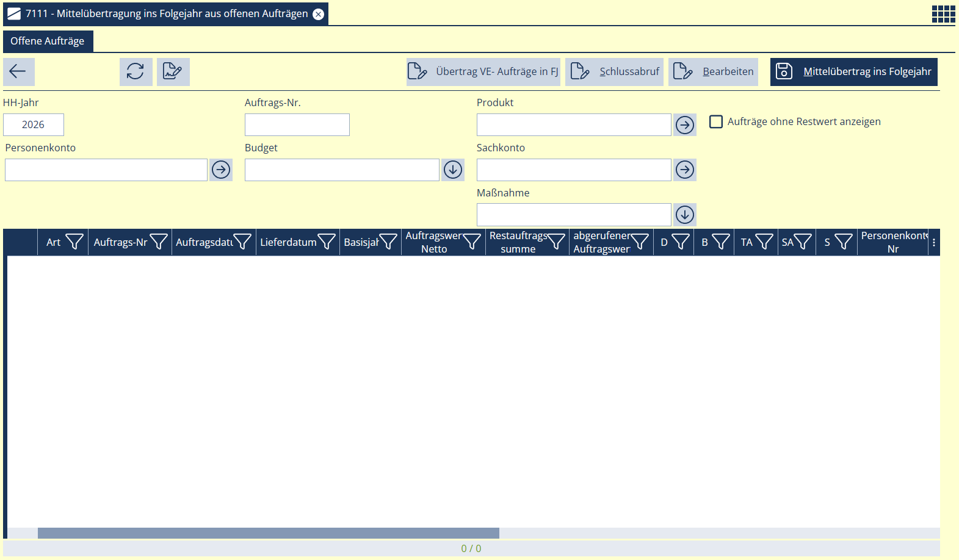Click the back arrow button

(x=18, y=71)
